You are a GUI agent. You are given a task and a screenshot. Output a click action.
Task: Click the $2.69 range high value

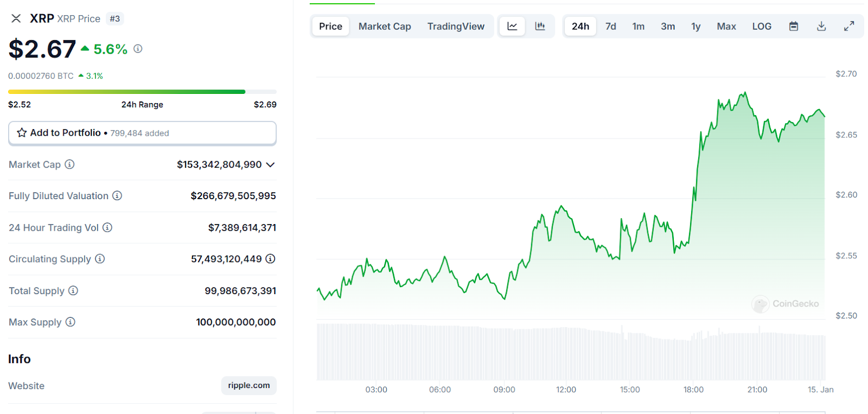point(265,104)
